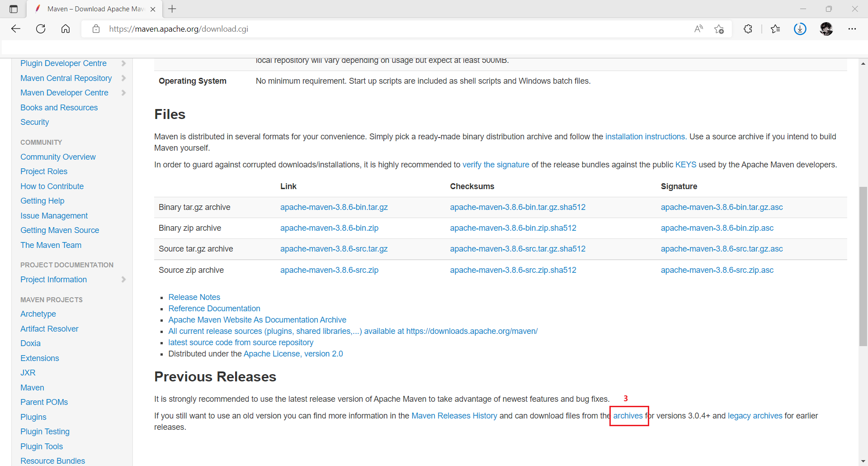
Task: Go to Project Roles page
Action: 44,171
